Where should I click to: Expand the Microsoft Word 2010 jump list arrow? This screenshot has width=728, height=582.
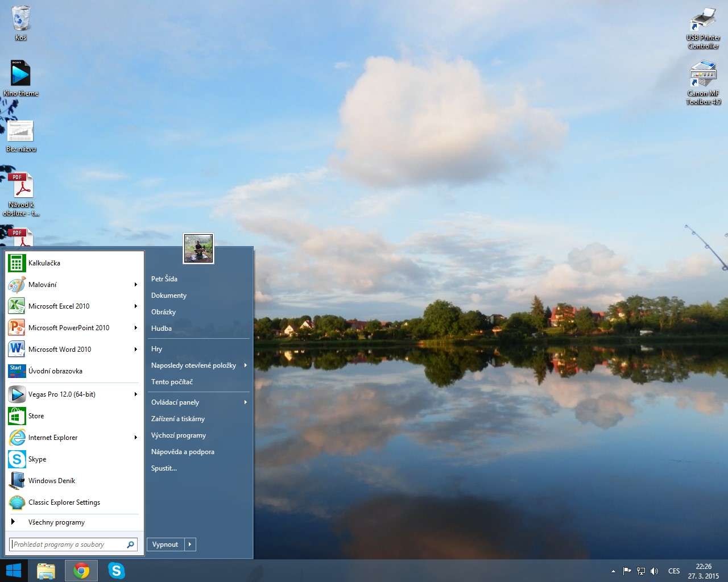[x=136, y=350]
